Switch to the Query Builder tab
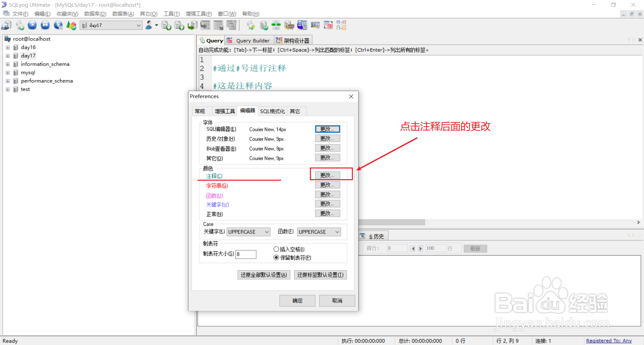The height and width of the screenshot is (345, 644). 250,41
